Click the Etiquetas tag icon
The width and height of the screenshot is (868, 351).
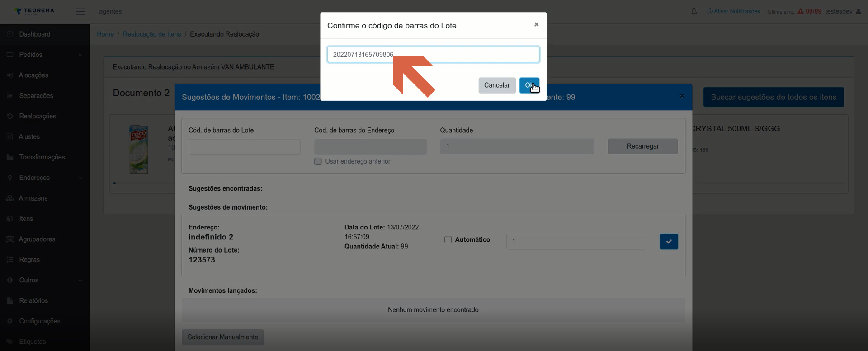pos(10,342)
